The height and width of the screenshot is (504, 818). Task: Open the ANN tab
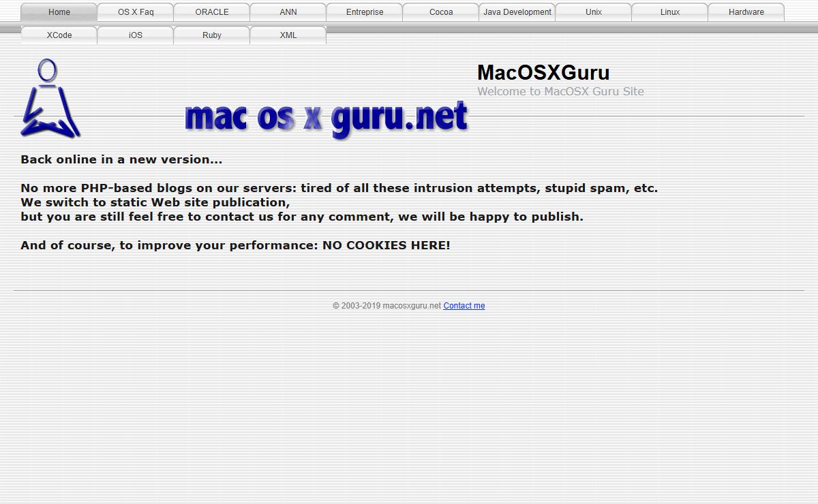[x=288, y=12]
